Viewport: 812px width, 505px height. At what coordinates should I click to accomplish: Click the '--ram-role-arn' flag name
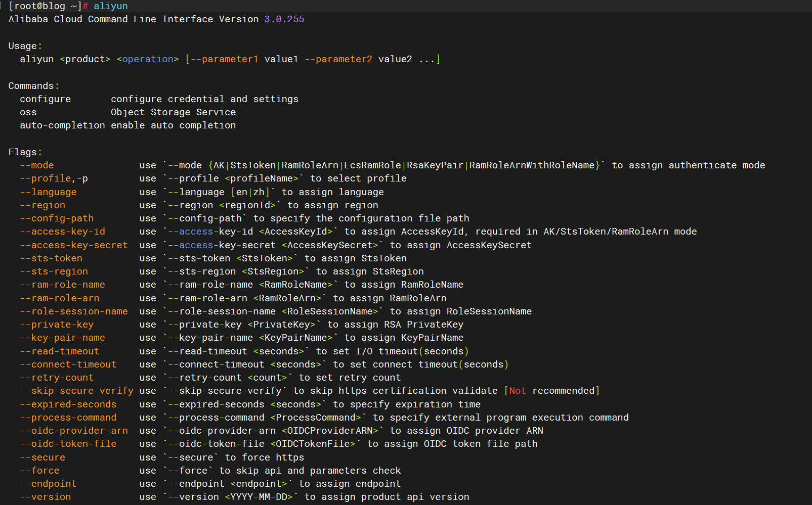click(x=60, y=298)
